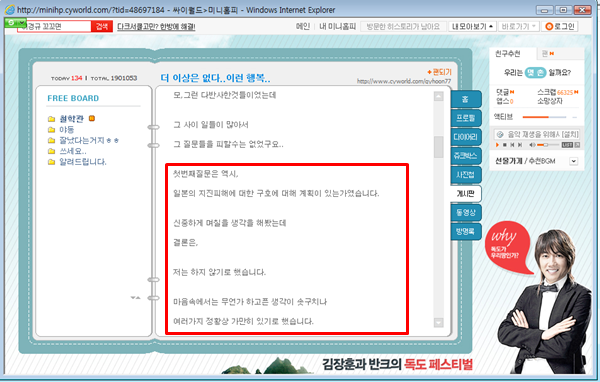This screenshot has height=382, width=600.
Task: Click the new marker beside 댓글
Action: pyautogui.click(x=512, y=92)
